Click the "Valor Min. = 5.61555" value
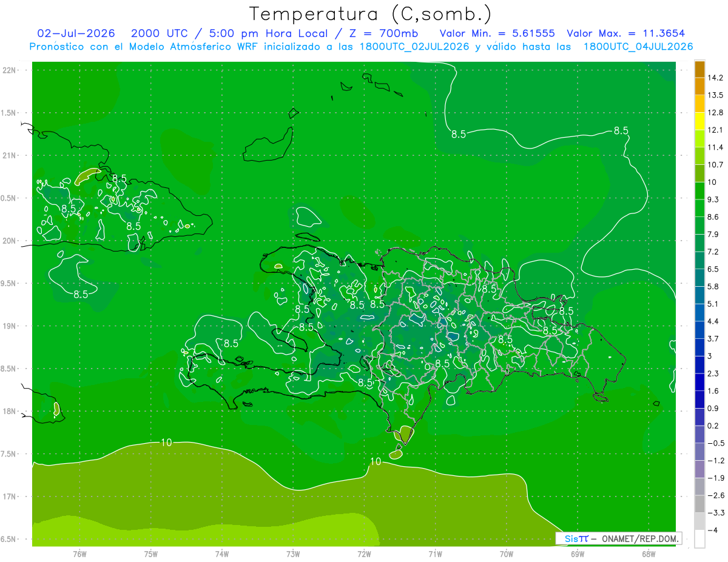The width and height of the screenshot is (728, 562). [497, 33]
